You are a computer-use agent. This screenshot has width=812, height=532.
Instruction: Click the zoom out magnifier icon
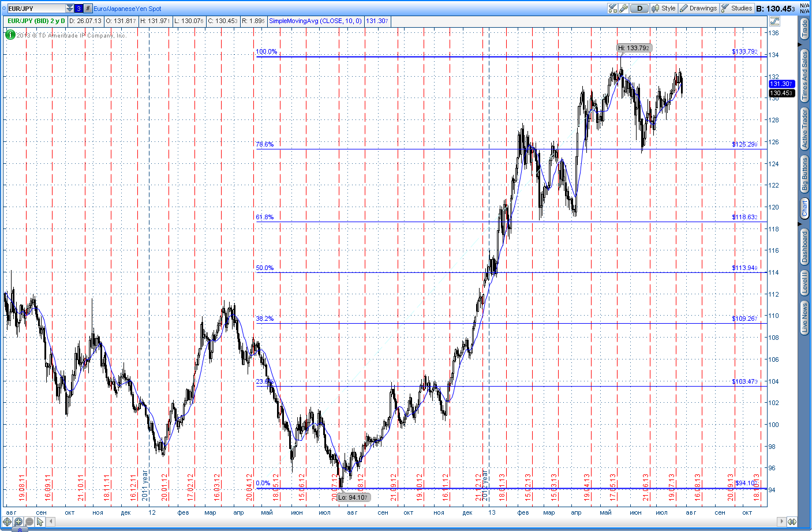click(x=29, y=522)
